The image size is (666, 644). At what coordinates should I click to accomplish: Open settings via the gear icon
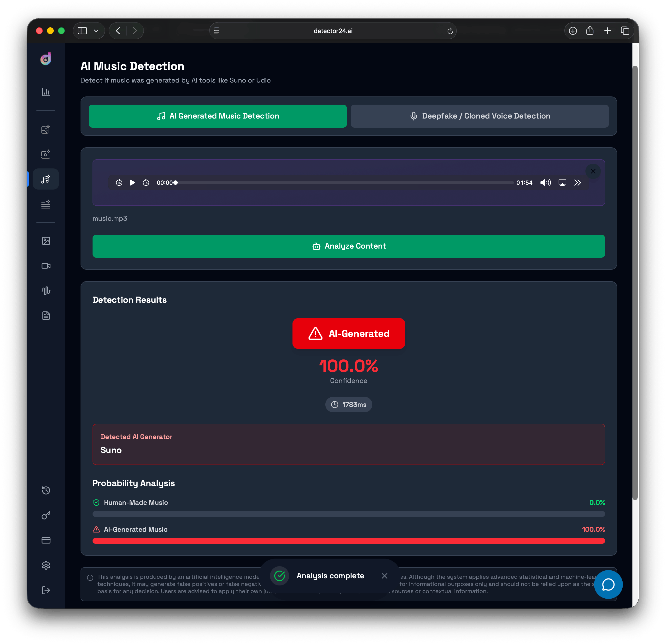pyautogui.click(x=46, y=565)
